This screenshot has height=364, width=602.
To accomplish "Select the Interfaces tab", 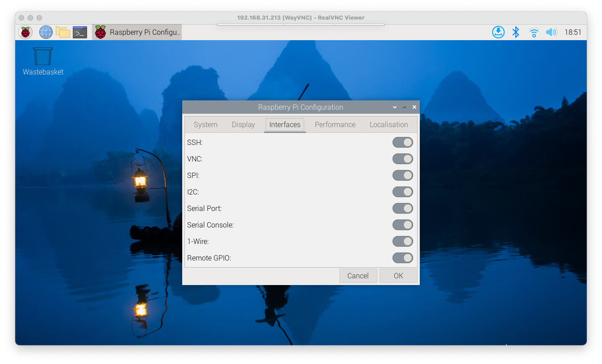I will [285, 124].
